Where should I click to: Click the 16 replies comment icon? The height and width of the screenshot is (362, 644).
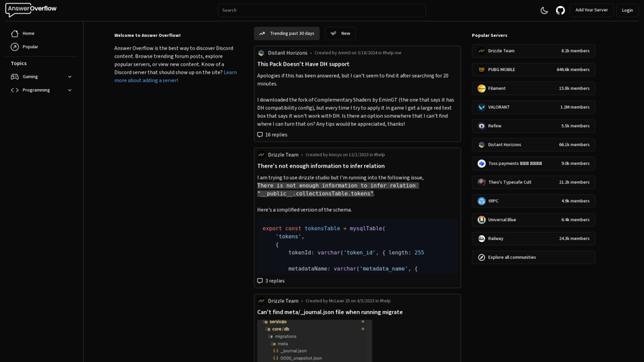[x=260, y=135]
